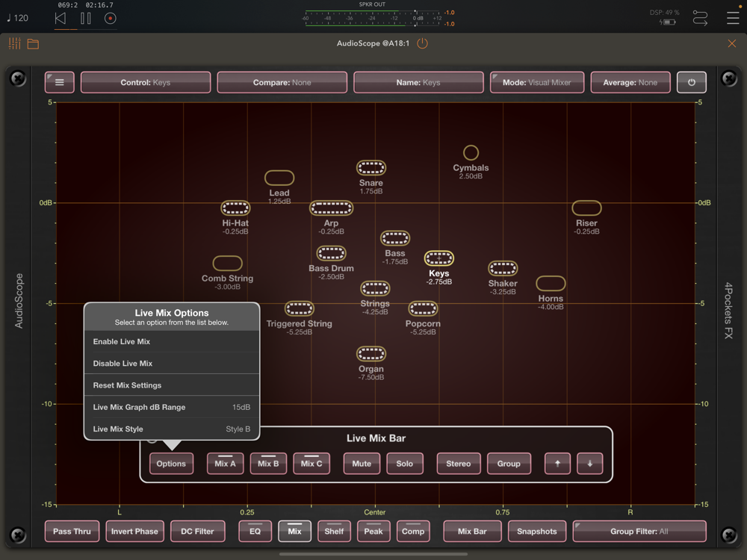Toggle Mix A in Live Mix Bar
Image resolution: width=747 pixels, height=560 pixels.
(226, 464)
